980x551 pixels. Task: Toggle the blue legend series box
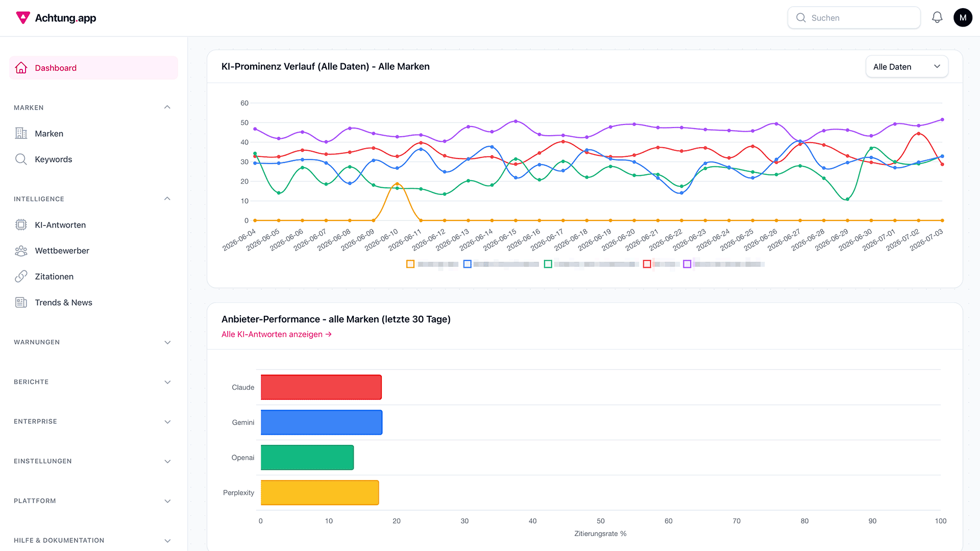[467, 264]
